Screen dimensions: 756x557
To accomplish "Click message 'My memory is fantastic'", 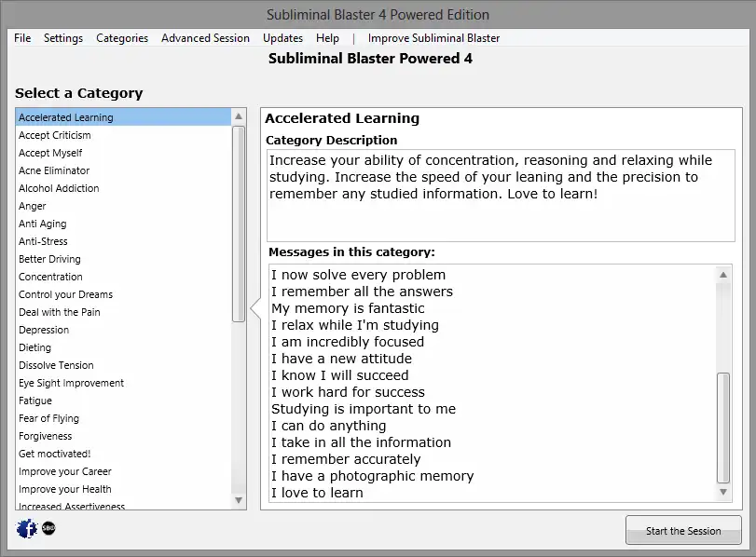I will (348, 308).
